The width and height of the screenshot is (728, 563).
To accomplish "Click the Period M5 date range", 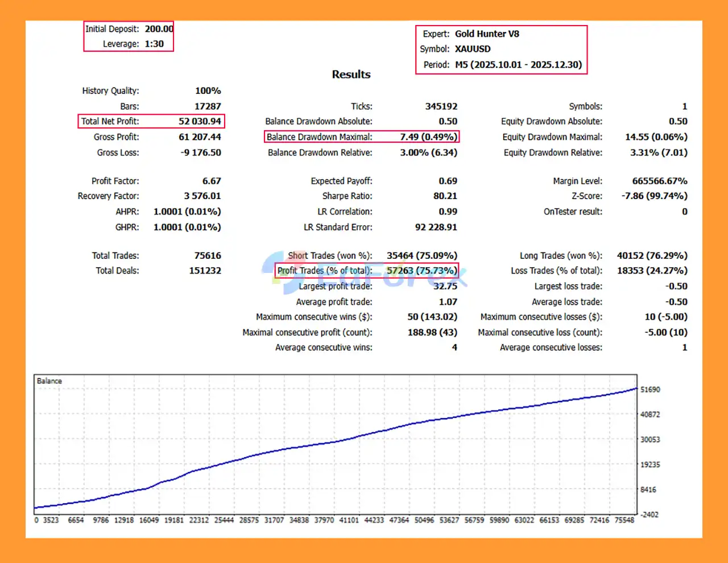I will [518, 65].
